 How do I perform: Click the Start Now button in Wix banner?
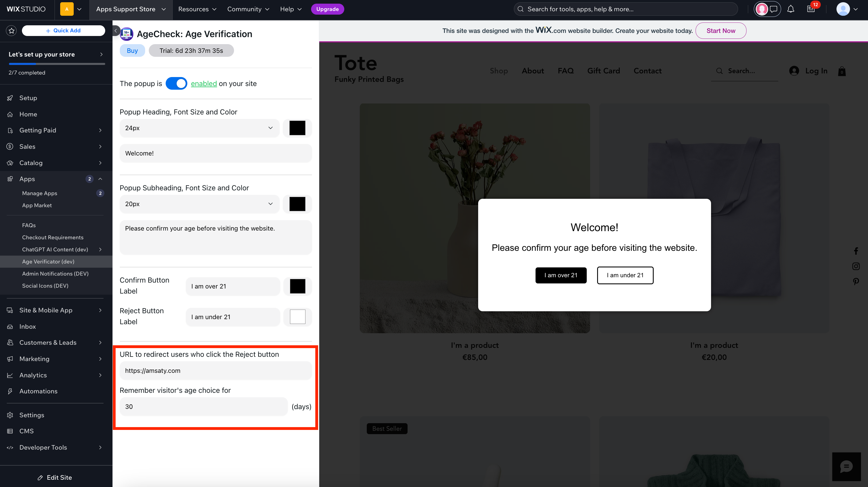click(x=721, y=31)
